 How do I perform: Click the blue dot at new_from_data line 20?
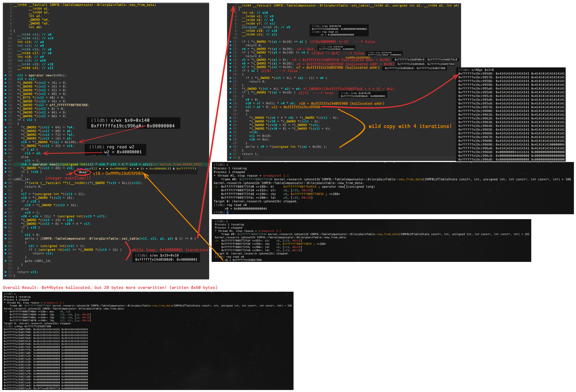[5, 75]
